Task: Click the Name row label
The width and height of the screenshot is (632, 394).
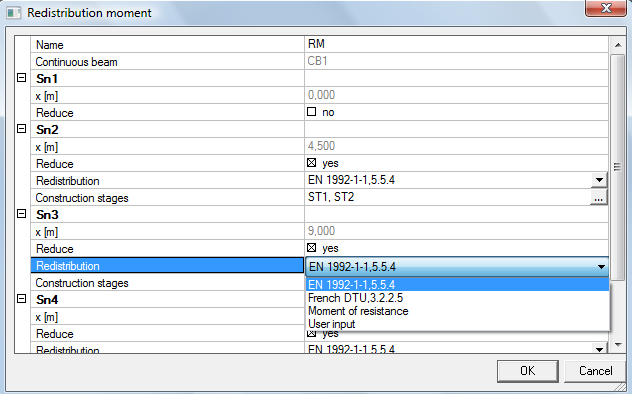Action: pos(167,44)
